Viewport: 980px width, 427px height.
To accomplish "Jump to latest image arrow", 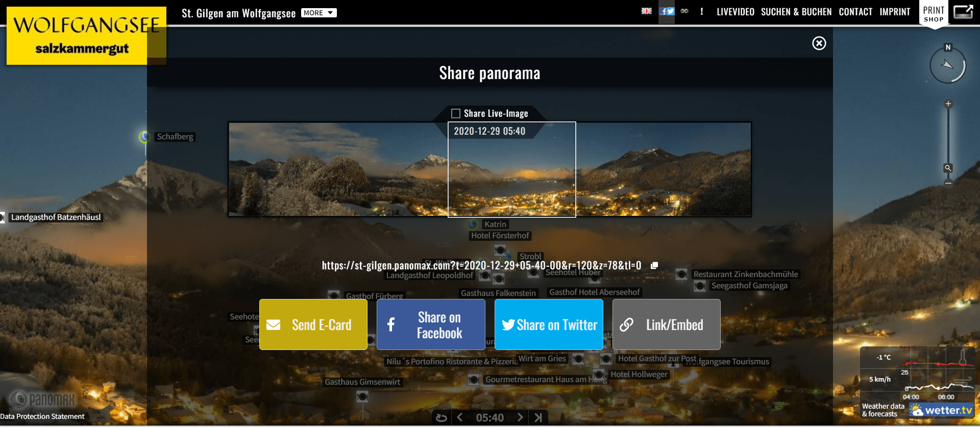I will (538, 417).
